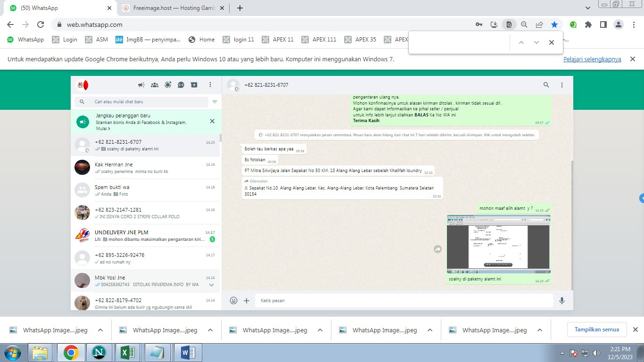Reload the WhatsApp Web page
This screenshot has height=362, width=644.
click(x=41, y=25)
